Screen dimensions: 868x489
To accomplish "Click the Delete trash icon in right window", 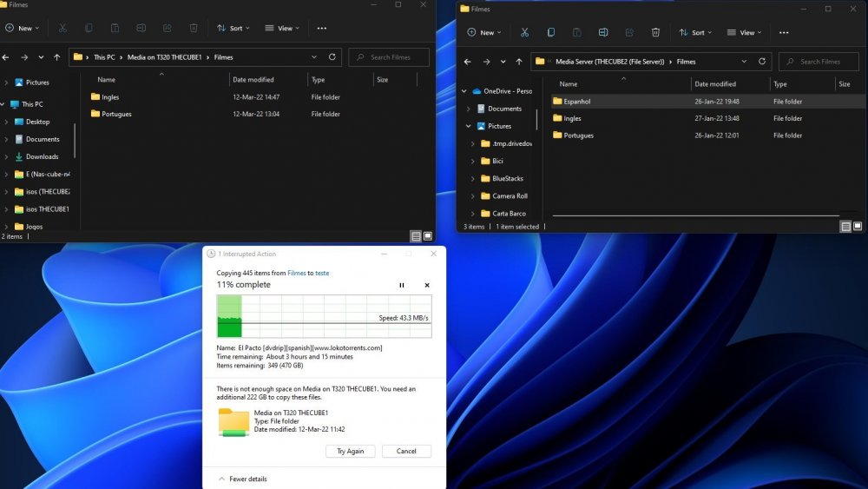I will point(655,33).
